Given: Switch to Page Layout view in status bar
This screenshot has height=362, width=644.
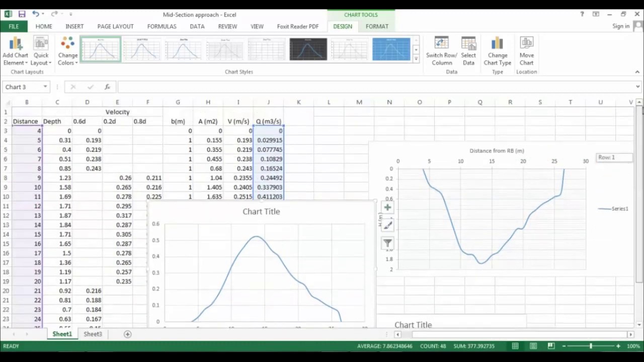Looking at the screenshot, I should coord(533,346).
